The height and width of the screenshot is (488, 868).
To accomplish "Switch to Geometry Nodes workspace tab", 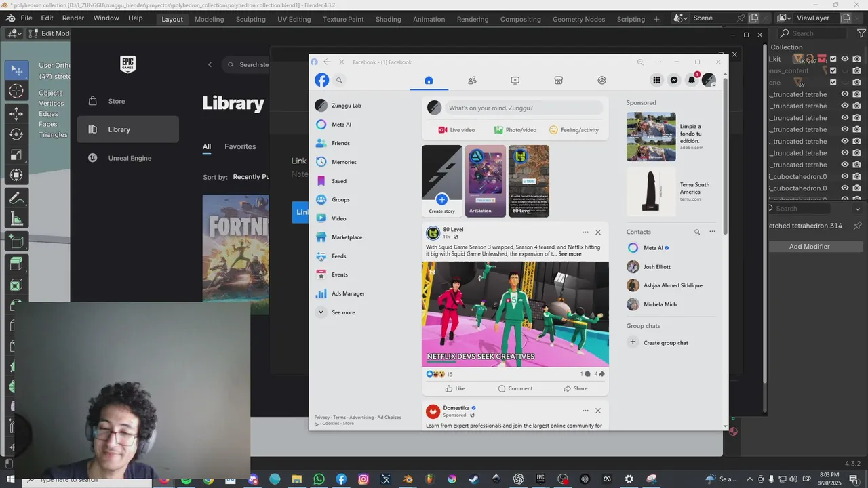I will point(578,19).
